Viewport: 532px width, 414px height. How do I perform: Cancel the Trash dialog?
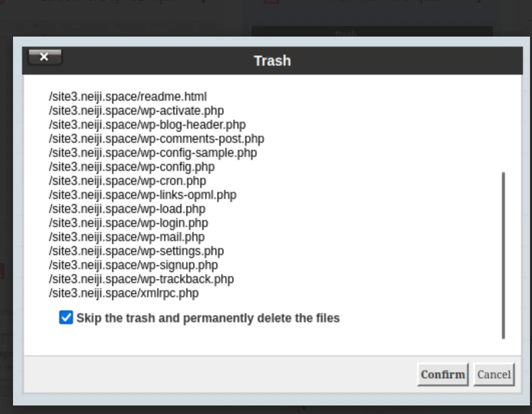click(494, 374)
